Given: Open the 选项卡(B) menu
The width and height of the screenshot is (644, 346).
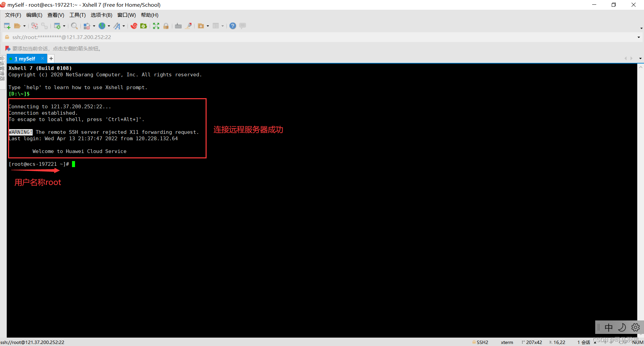Looking at the screenshot, I should click(102, 15).
